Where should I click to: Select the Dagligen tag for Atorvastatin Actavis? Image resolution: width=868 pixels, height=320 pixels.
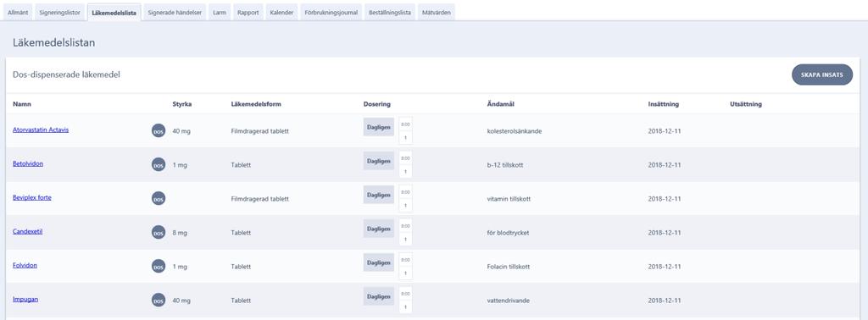(379, 127)
